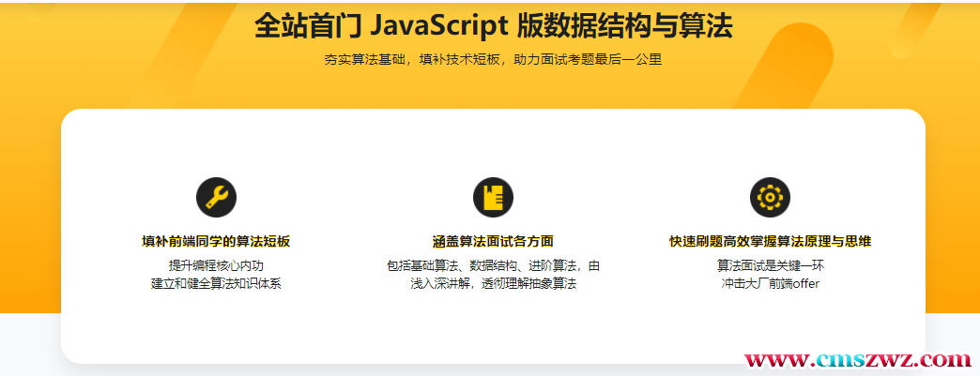Viewport: 980px width, 376px height.
Task: Click the text 算法面试是关键一环
Action: click(x=770, y=265)
